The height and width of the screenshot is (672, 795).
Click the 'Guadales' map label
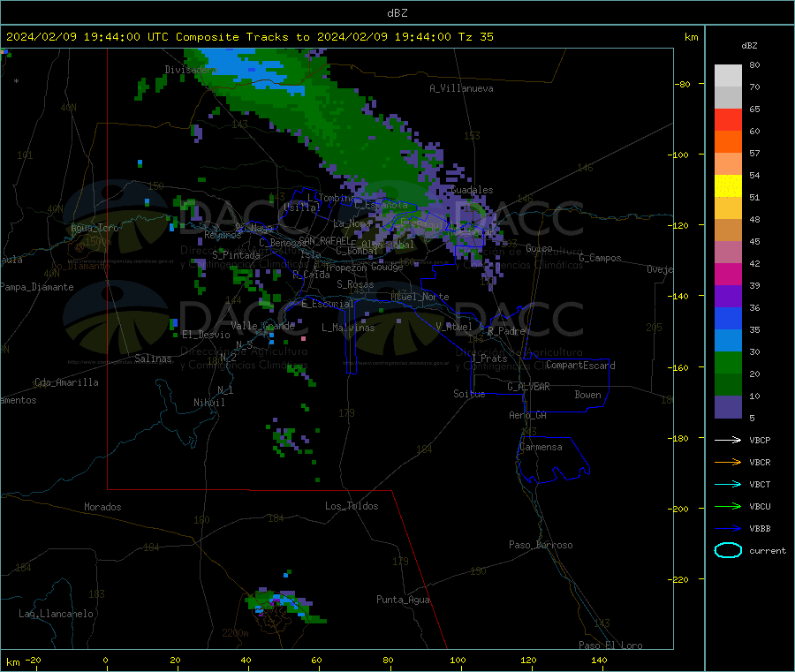tap(472, 190)
